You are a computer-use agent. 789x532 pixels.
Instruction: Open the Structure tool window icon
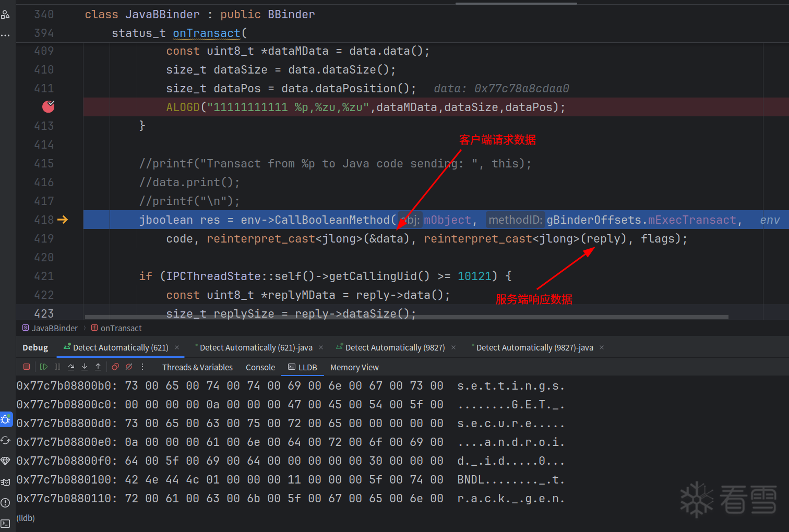pos(5,15)
